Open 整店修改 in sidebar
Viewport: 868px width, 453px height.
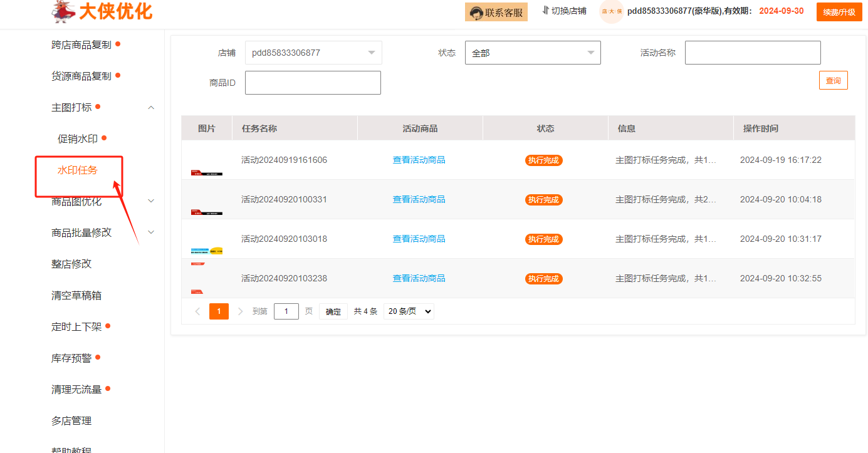point(71,264)
